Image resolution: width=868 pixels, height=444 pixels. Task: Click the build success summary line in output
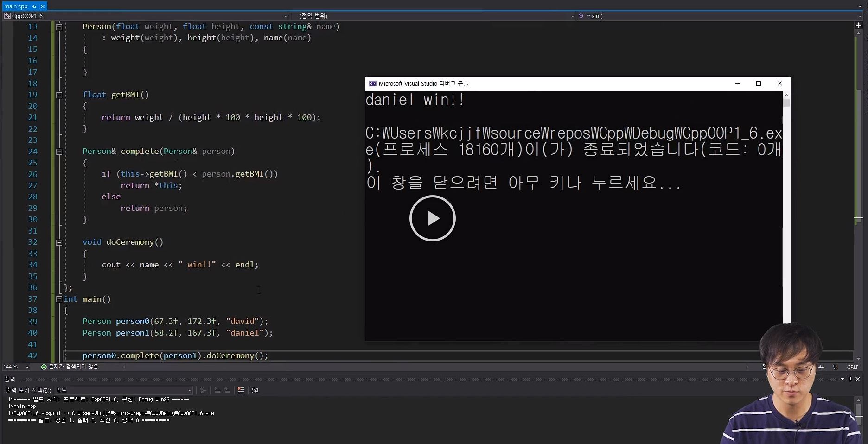89,420
